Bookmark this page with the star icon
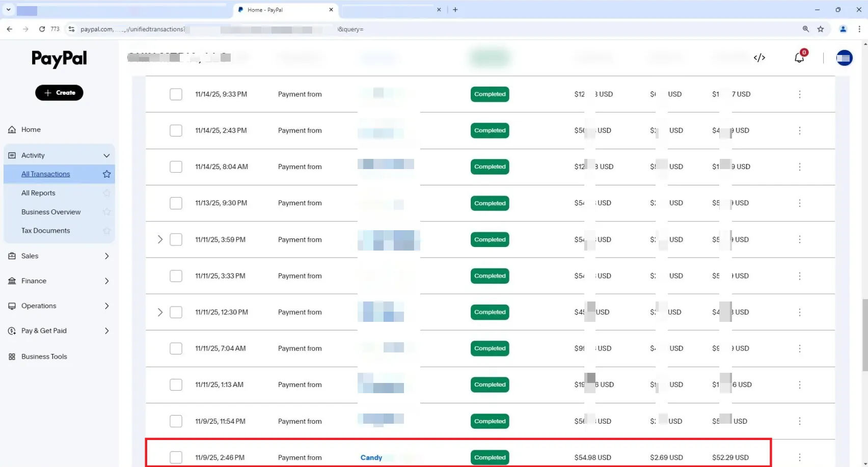 820,29
